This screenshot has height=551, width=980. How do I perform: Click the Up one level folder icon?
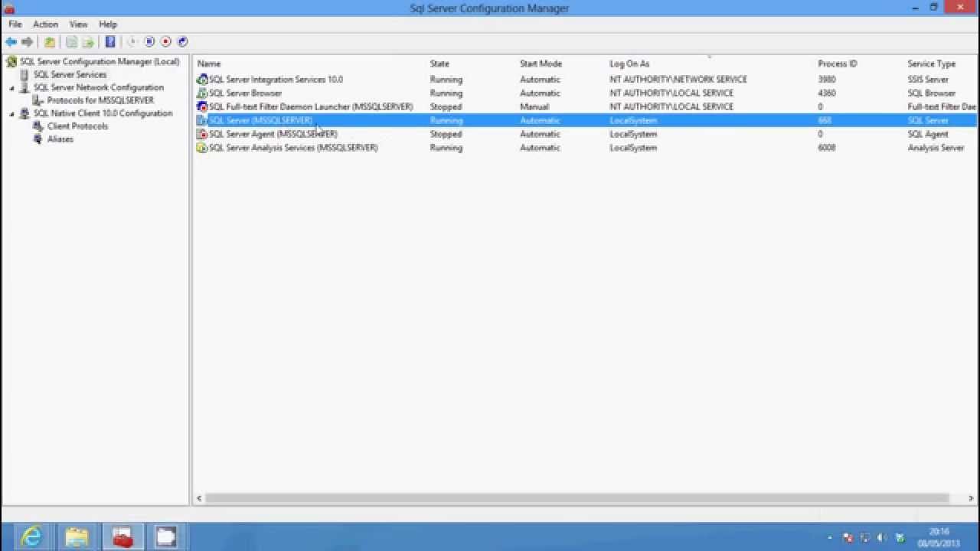point(50,42)
